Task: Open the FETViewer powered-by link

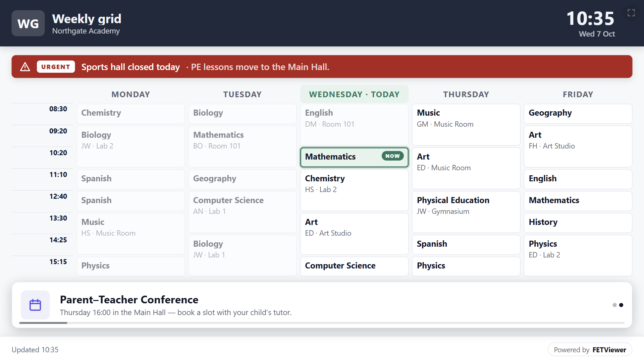Action: (x=590, y=350)
